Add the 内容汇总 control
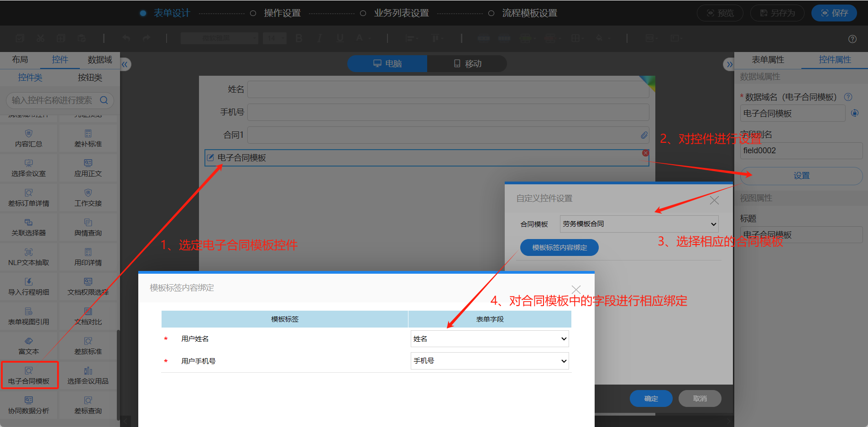The image size is (868, 427). tap(29, 139)
